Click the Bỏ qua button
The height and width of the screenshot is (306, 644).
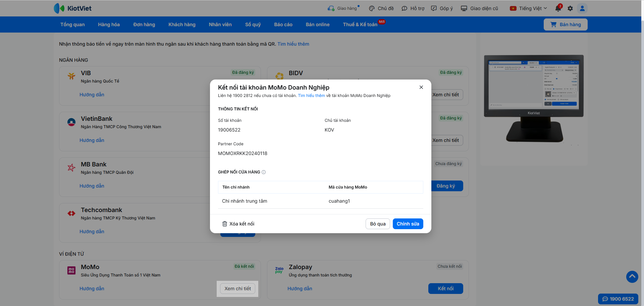click(x=378, y=224)
